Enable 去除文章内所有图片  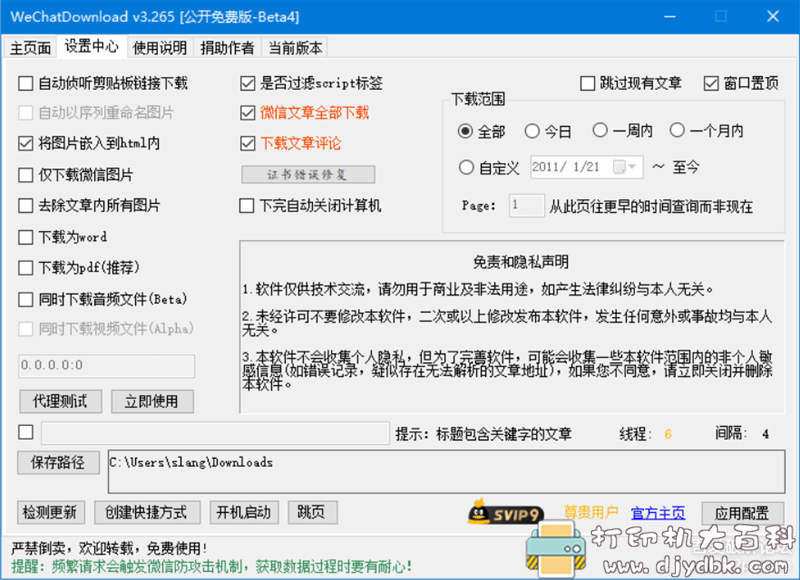26,206
